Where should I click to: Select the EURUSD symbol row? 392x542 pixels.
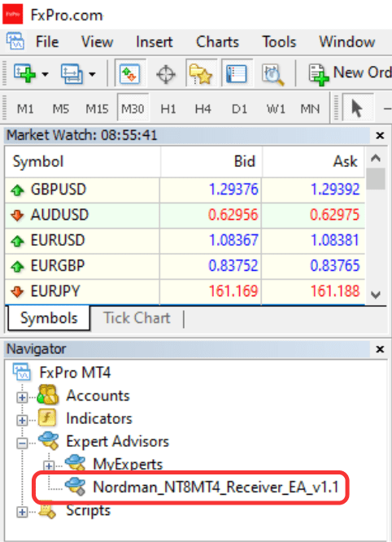click(185, 241)
